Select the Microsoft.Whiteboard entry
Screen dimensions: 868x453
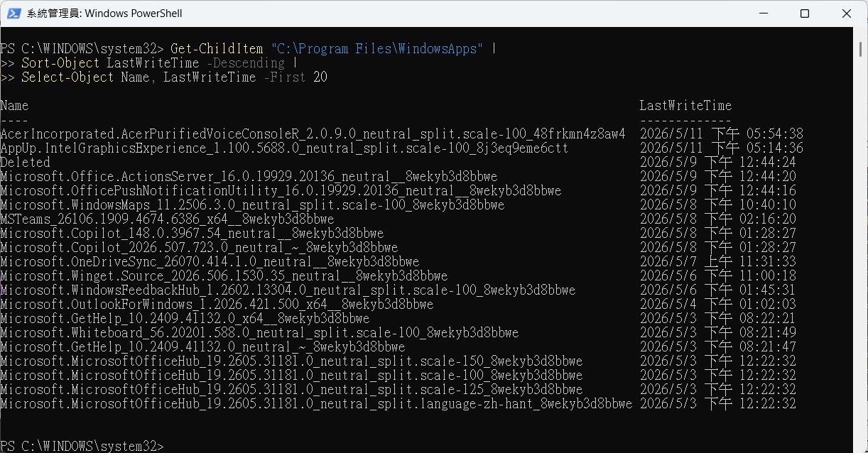[259, 332]
